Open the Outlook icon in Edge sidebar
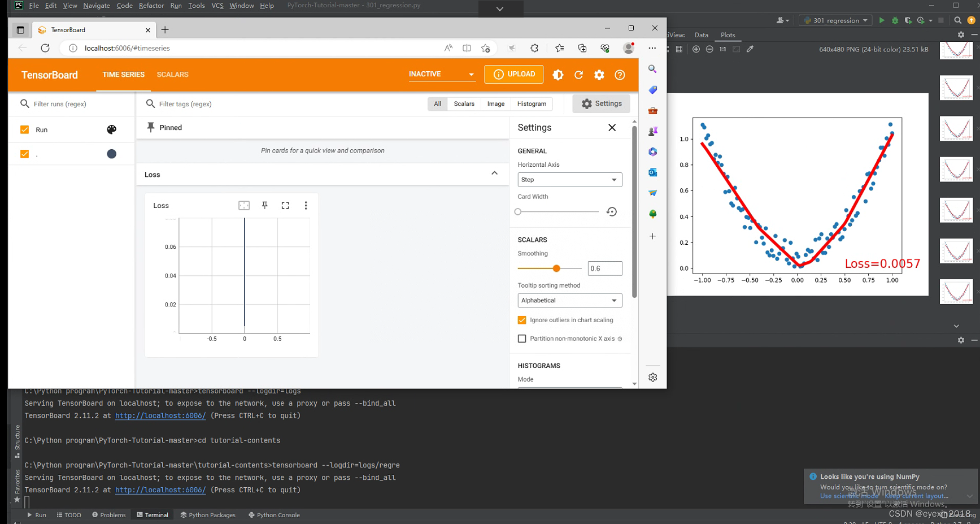980x524 pixels. (652, 172)
